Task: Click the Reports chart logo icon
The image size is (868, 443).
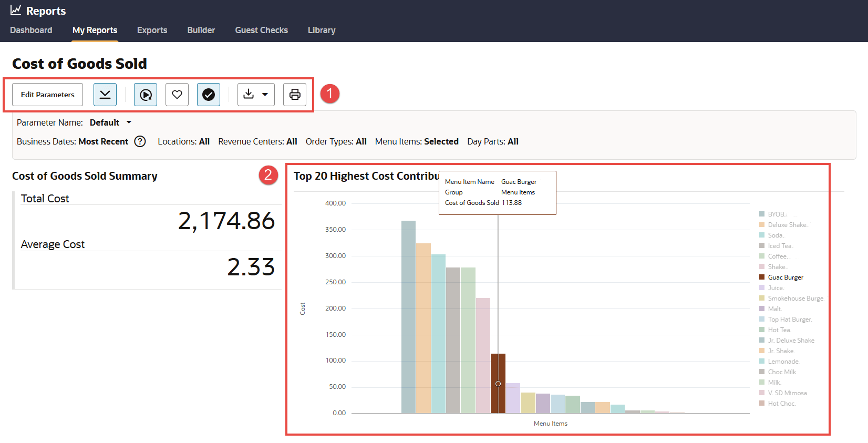Action: [x=16, y=11]
